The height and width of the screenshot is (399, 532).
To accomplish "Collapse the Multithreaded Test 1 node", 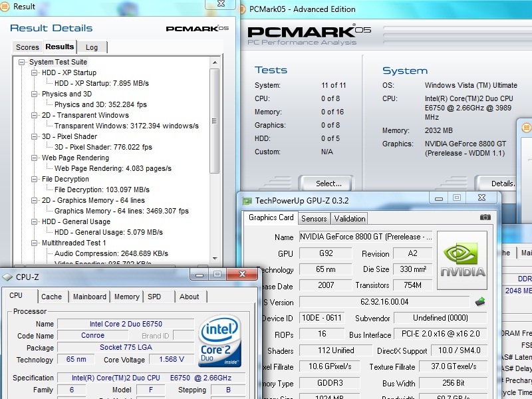I will 34,243.
